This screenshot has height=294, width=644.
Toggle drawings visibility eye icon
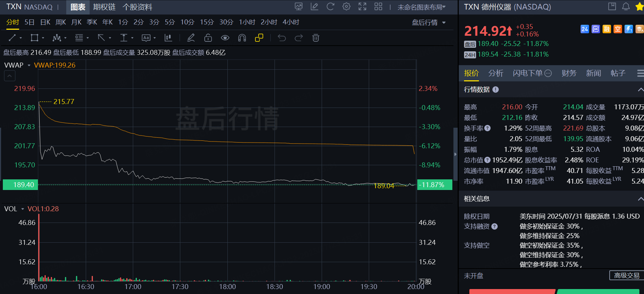[x=225, y=38]
